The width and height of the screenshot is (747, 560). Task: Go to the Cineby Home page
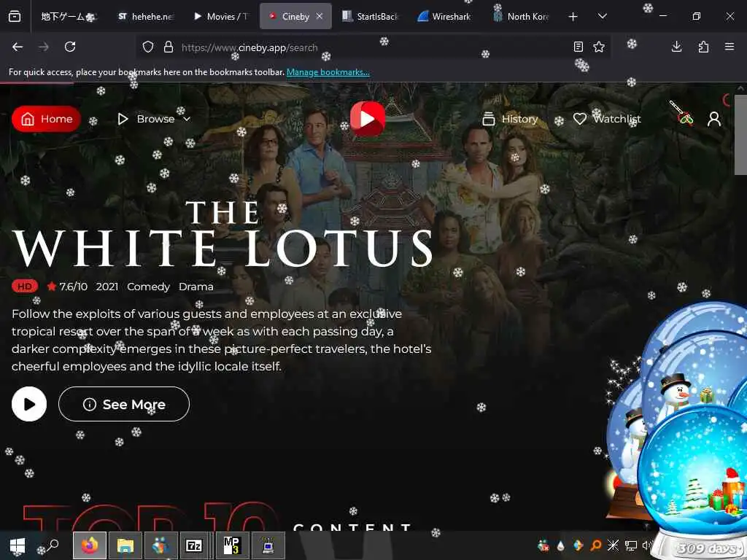(x=46, y=119)
